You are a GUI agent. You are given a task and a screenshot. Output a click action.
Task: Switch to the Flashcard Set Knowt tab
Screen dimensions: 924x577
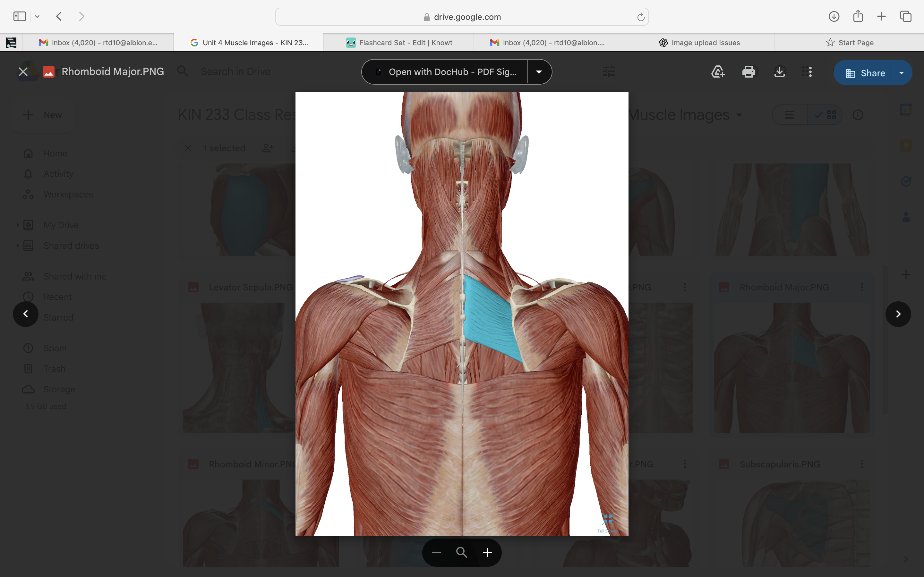tap(399, 42)
